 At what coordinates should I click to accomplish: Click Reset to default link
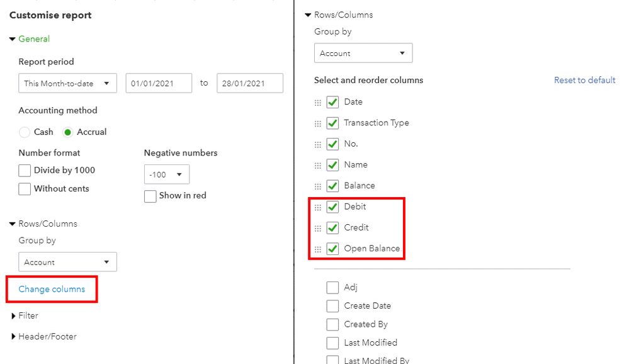pos(584,80)
